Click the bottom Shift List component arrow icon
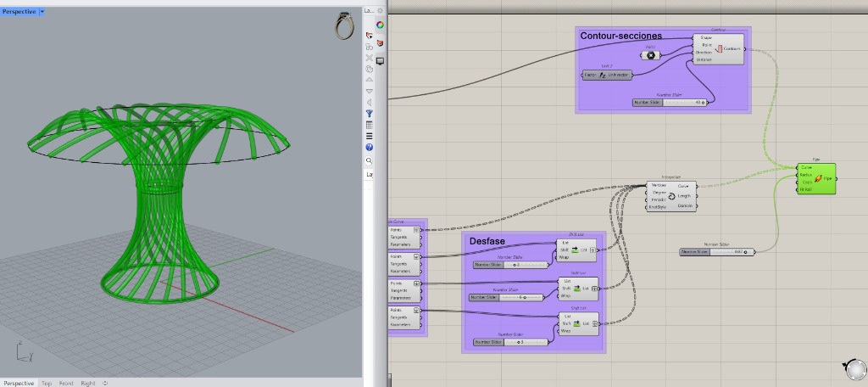Image resolution: width=868 pixels, height=387 pixels. click(x=577, y=323)
